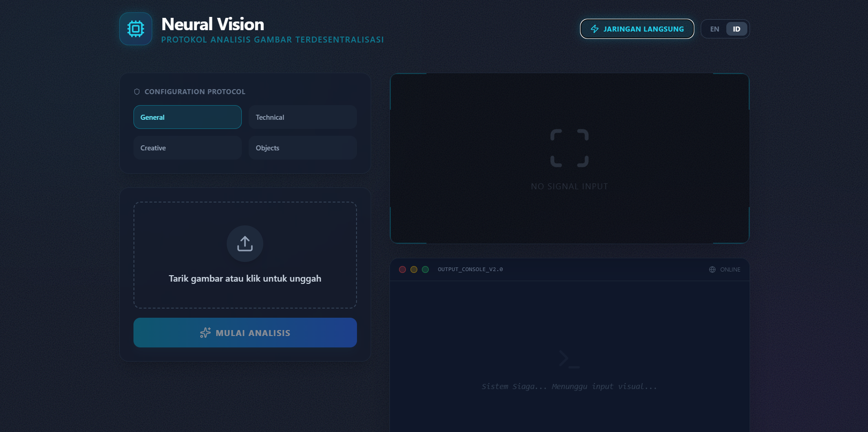The width and height of the screenshot is (868, 432).
Task: Click the Neural Vision chip logo icon
Action: 135,29
